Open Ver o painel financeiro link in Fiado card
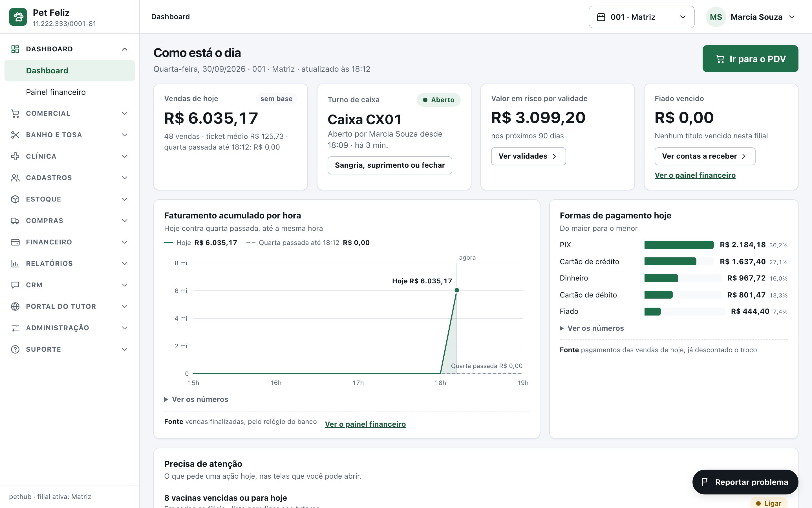This screenshot has width=812, height=508. coord(695,175)
